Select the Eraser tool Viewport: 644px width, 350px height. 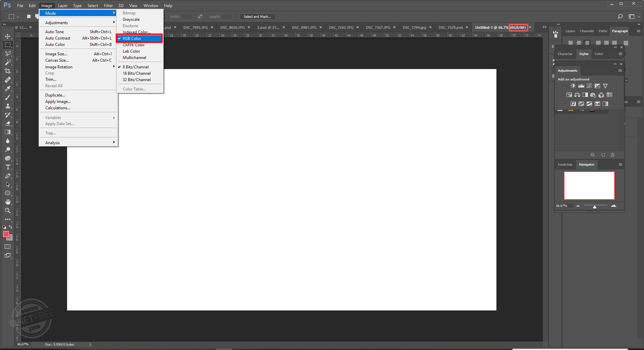(8, 123)
